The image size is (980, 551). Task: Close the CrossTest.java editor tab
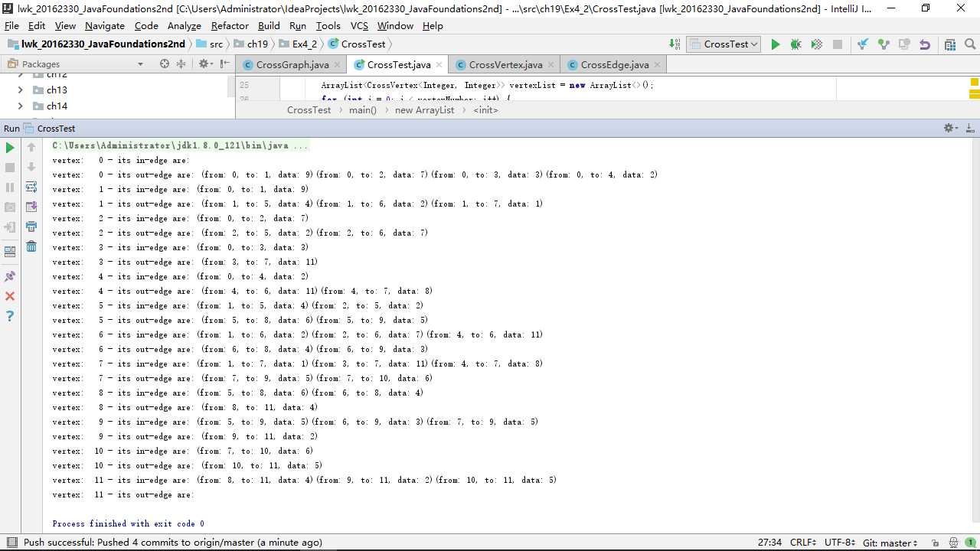(439, 65)
